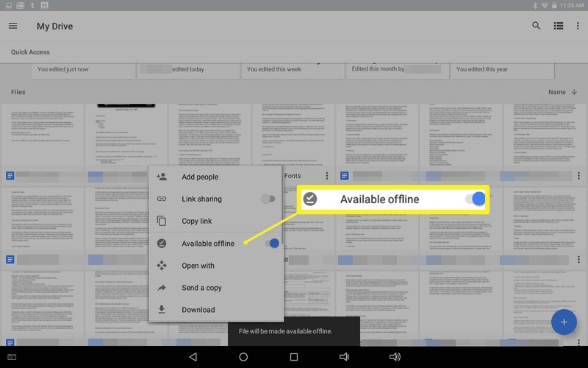Tap the Android back triangle
Image resolution: width=588 pixels, height=368 pixels.
click(193, 357)
